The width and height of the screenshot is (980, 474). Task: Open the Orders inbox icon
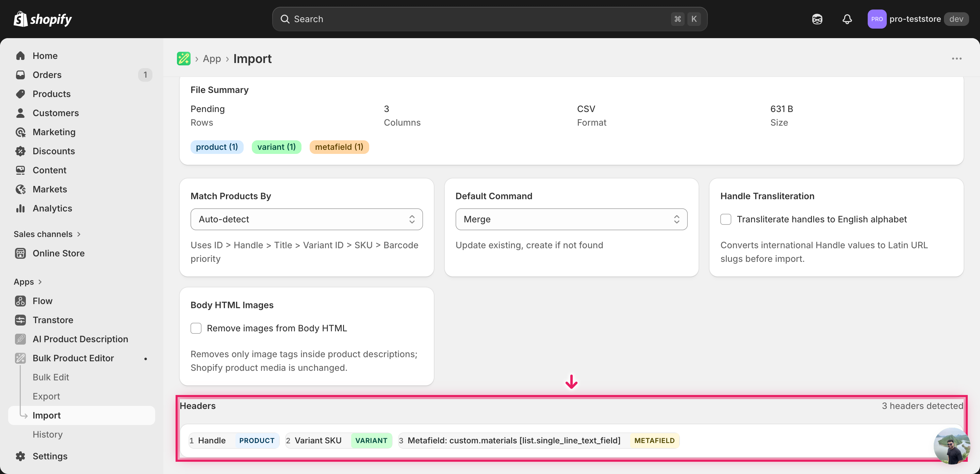coord(20,75)
